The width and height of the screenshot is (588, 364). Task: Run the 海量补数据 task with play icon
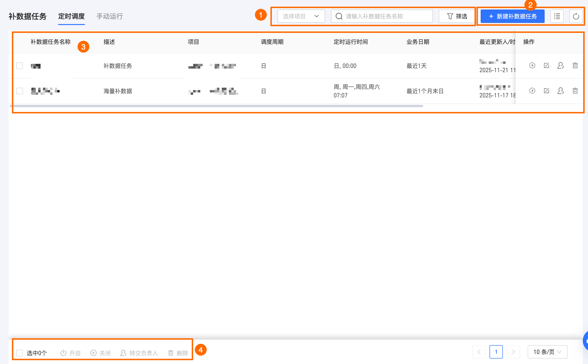(532, 91)
